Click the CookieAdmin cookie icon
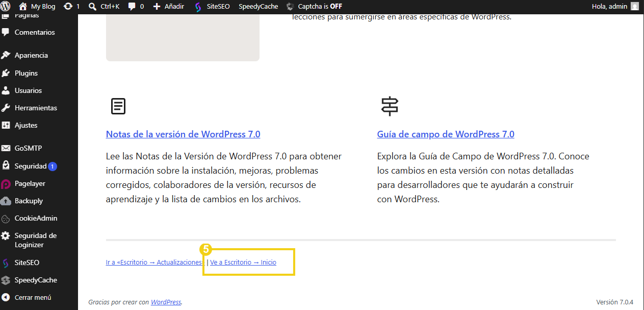The image size is (644, 310). (x=6, y=219)
